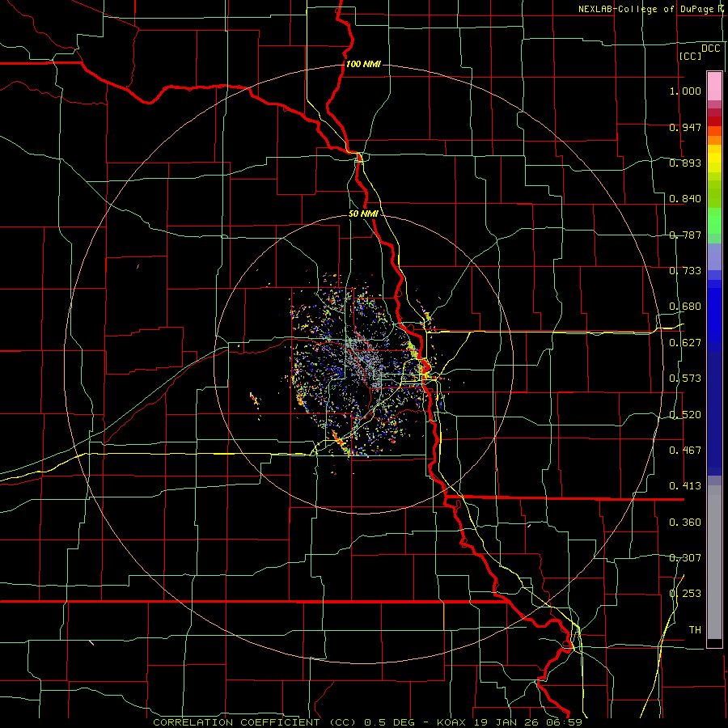
Task: Click the 0.307 color scale value
Action: click(685, 558)
